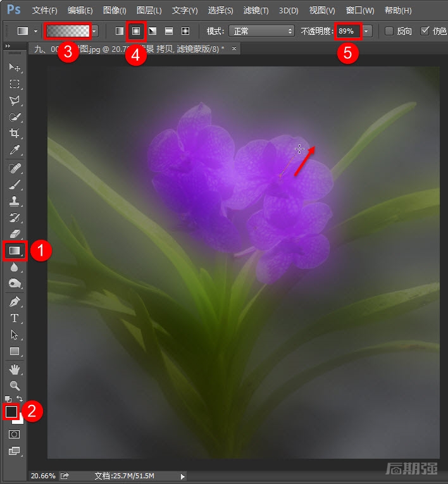448x484 pixels.
Task: Open the 不透明度 opacity slider arrow
Action: [x=366, y=31]
